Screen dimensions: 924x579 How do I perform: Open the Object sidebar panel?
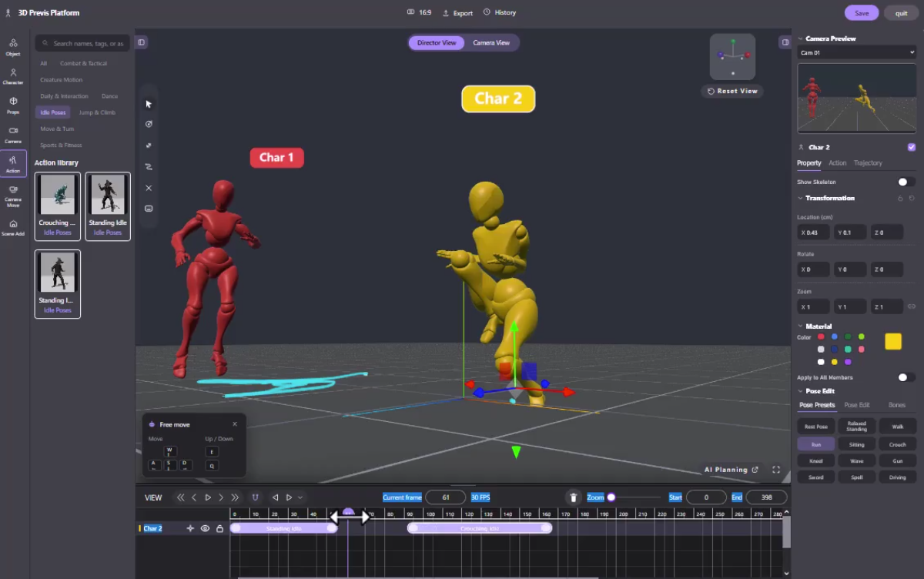tap(13, 47)
